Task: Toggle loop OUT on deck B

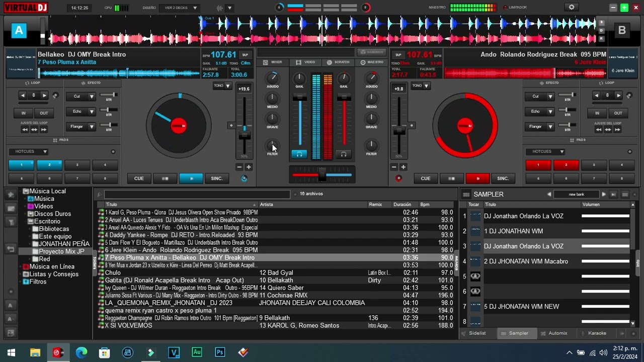Action: tap(618, 113)
